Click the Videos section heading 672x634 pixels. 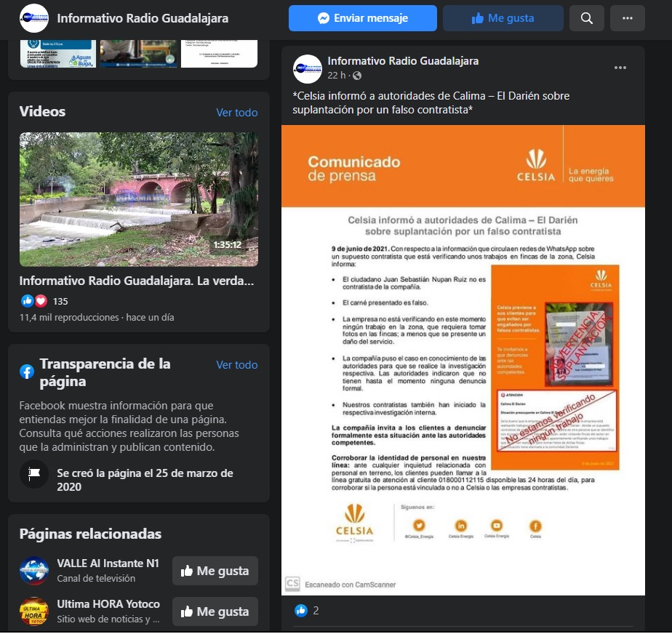[x=42, y=112]
